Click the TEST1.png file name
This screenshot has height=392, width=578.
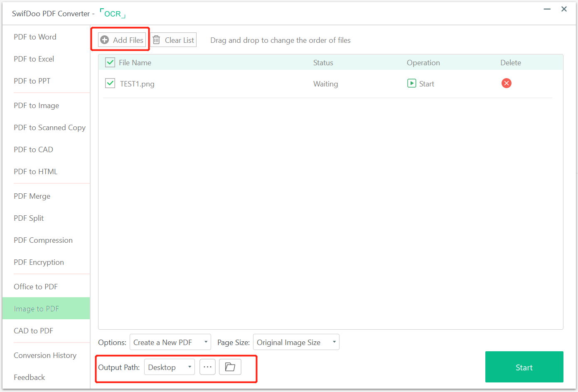137,84
